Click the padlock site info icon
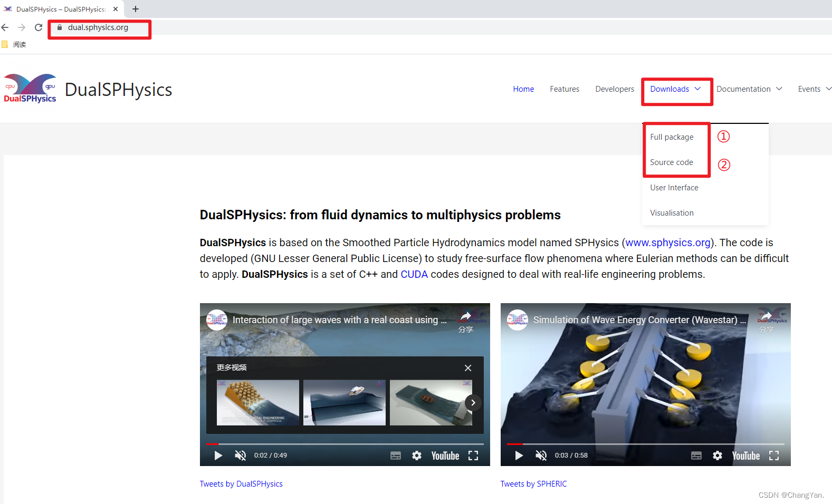832x504 pixels. coord(60,27)
